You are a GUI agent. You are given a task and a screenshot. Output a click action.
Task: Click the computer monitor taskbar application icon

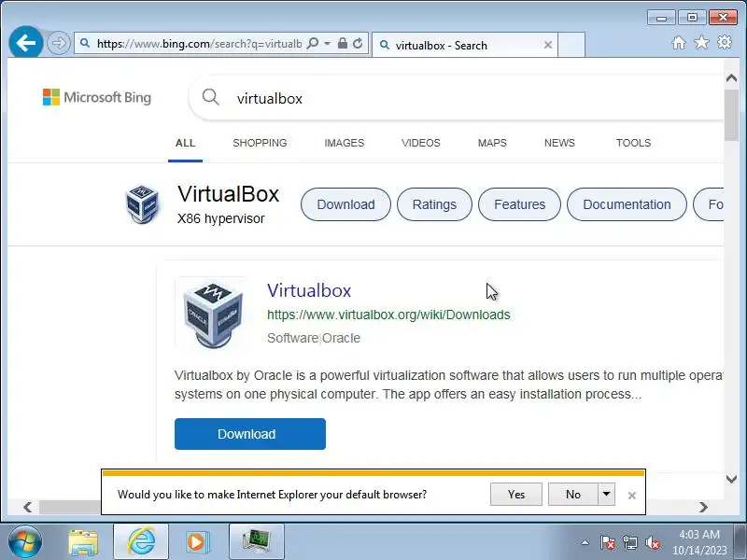(x=256, y=541)
